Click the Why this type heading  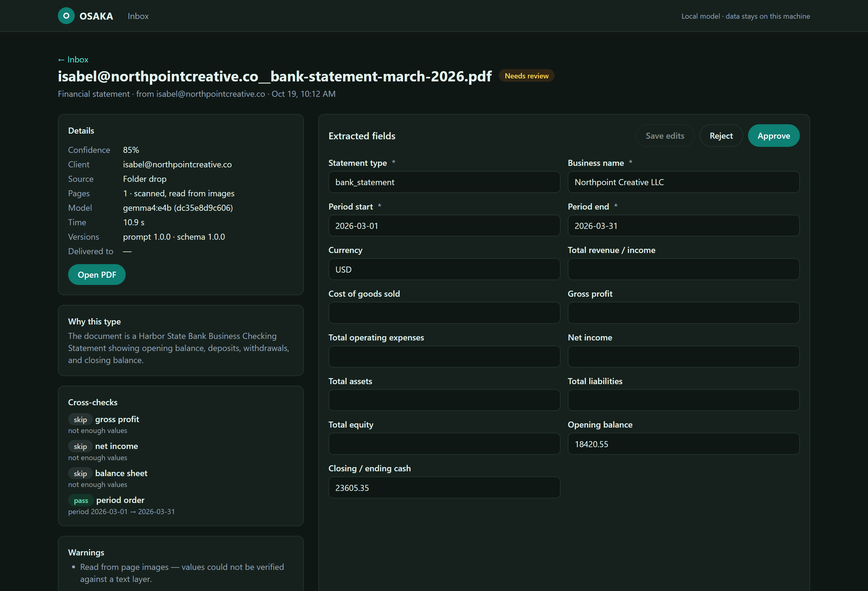click(94, 321)
